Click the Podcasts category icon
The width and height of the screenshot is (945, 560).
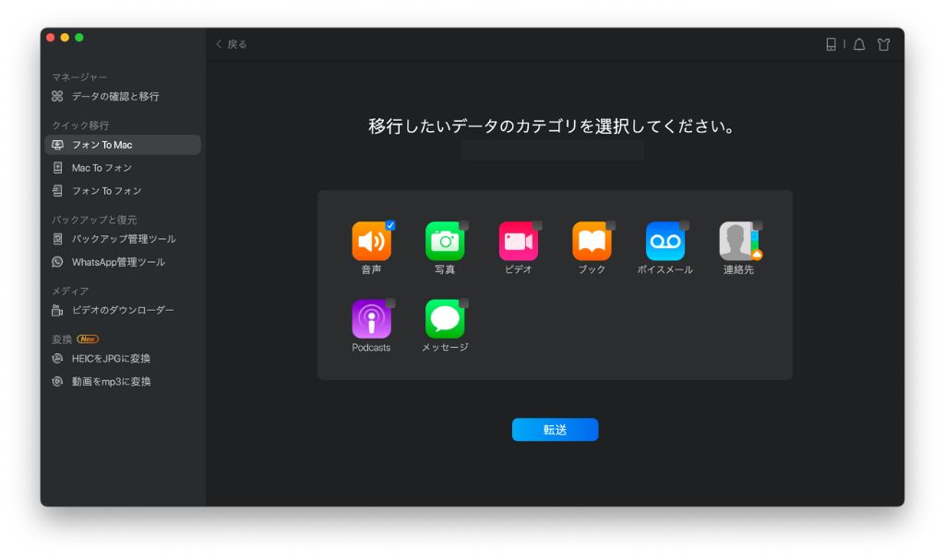click(371, 319)
